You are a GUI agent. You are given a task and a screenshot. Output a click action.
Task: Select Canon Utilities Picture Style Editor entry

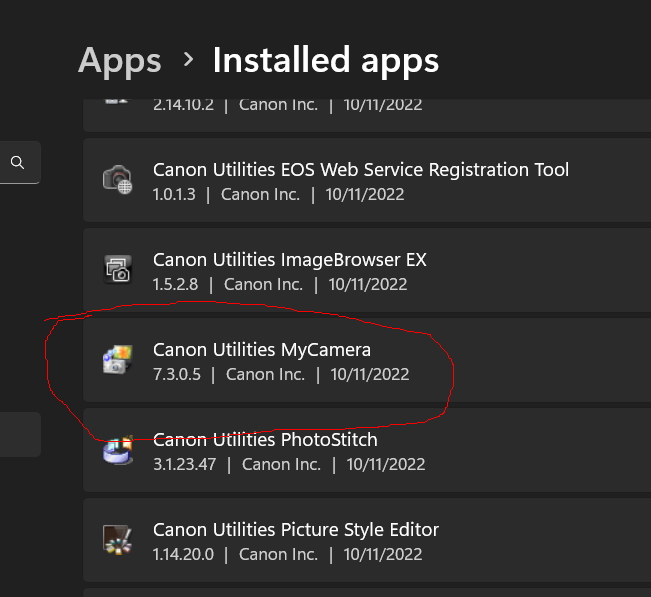tap(295, 529)
